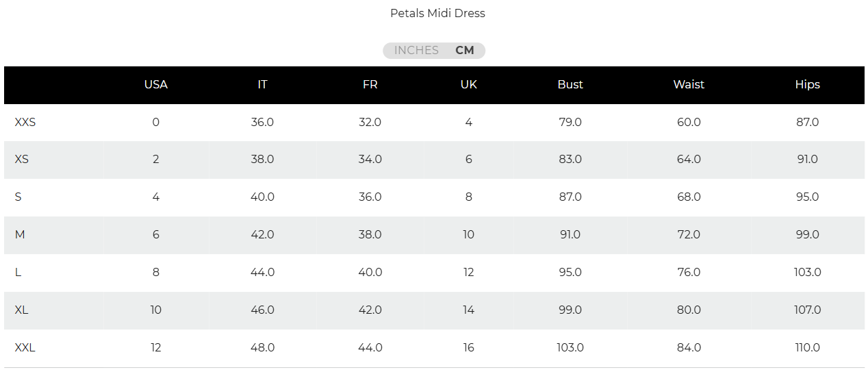
Task: Select the XXS size row label
Action: (25, 123)
